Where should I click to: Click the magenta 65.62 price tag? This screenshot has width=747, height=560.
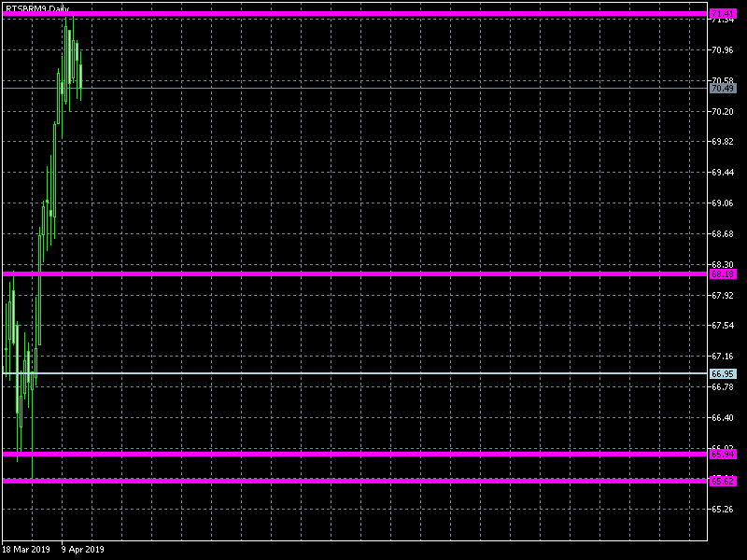click(723, 482)
